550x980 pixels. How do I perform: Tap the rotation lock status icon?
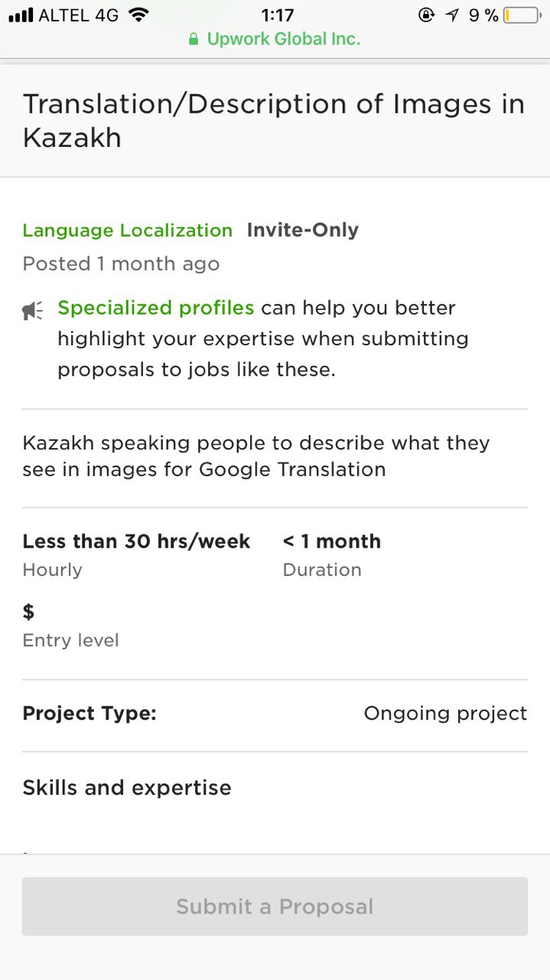427,15
